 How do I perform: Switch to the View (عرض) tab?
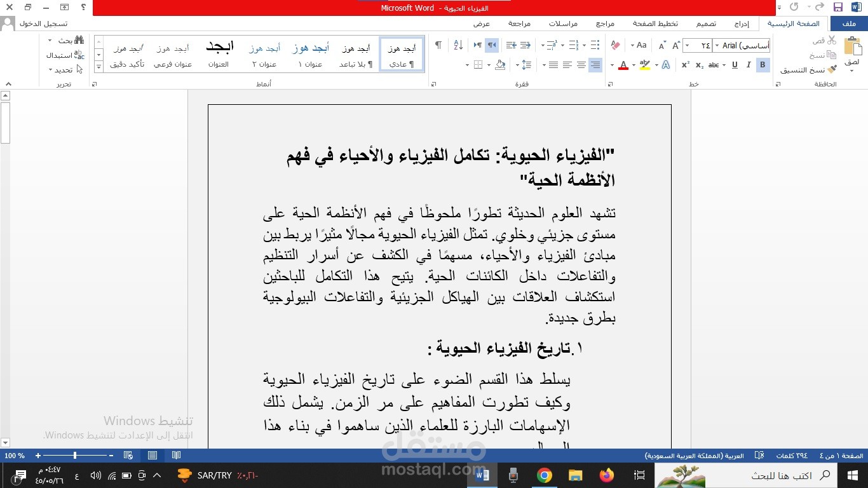click(x=482, y=24)
